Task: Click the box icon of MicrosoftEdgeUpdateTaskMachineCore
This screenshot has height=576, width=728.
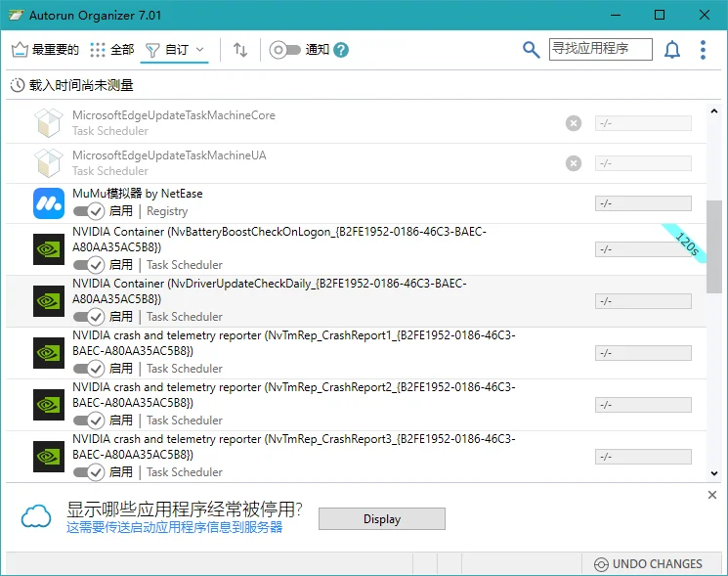Action: click(x=49, y=123)
